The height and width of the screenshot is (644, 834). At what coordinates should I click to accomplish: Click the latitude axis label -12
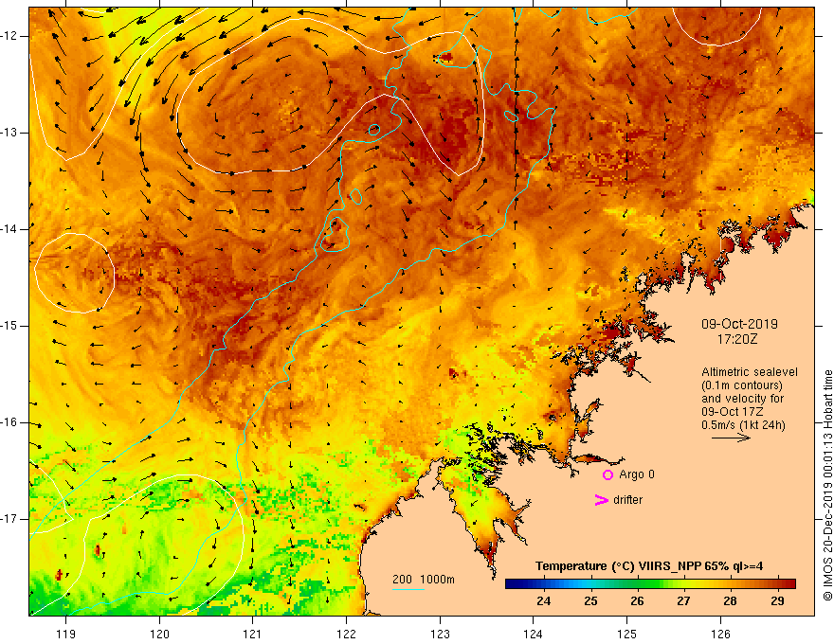point(9,36)
